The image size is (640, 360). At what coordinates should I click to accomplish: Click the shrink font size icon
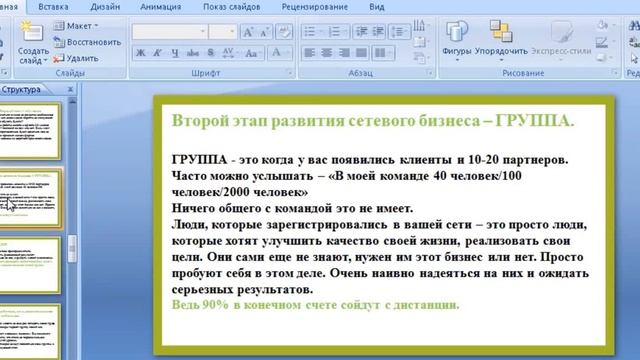tap(264, 32)
